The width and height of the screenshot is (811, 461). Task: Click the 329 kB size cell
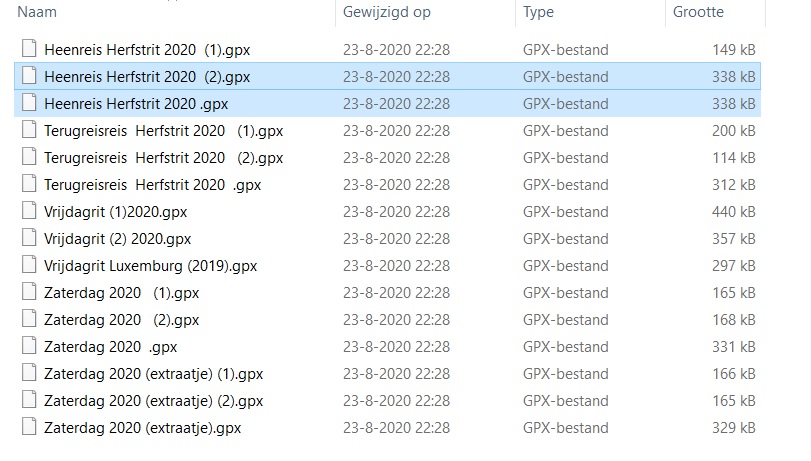point(733,427)
